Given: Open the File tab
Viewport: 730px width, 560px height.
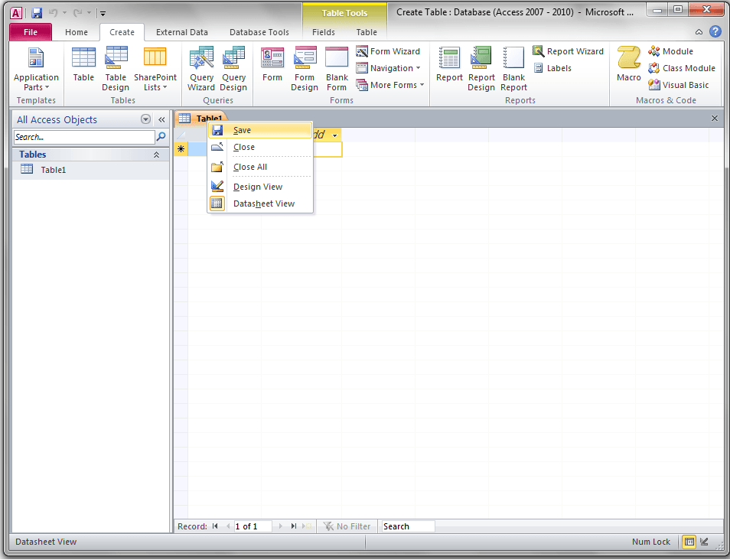Looking at the screenshot, I should tap(31, 32).
